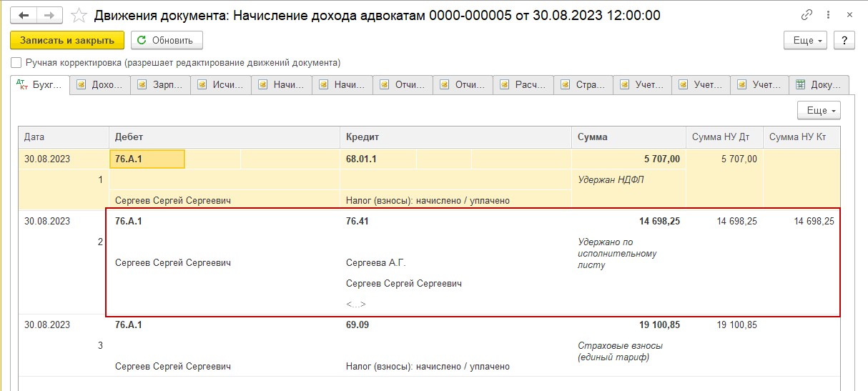Open help with the question mark button
Screen dimensions: 868x391
click(844, 41)
